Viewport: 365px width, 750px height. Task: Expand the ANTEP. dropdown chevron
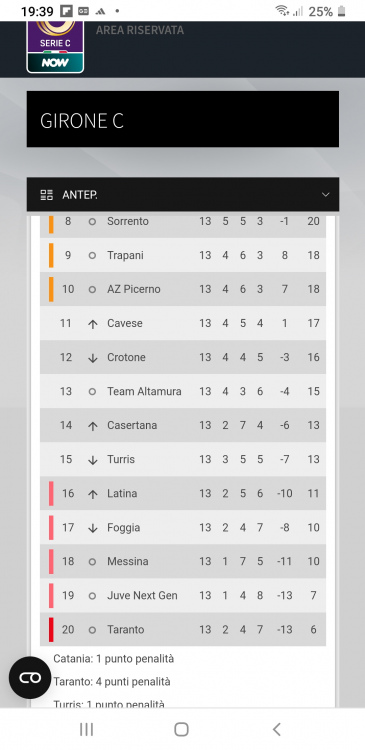(326, 195)
